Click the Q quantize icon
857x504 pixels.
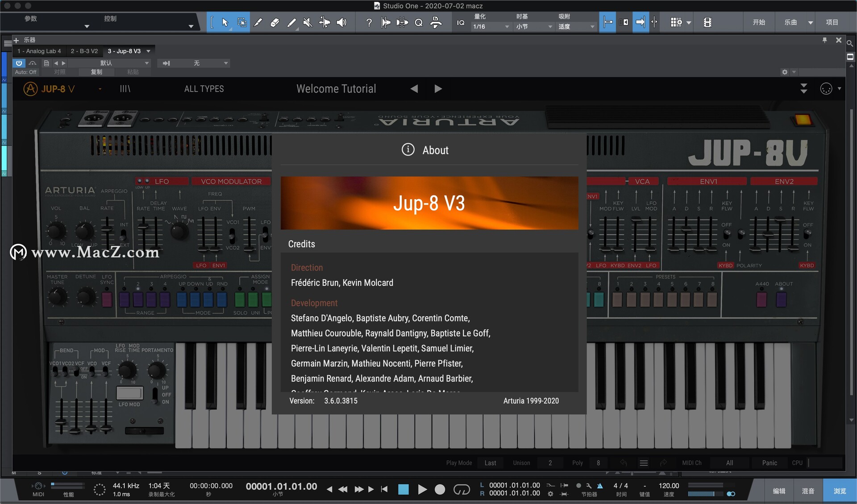click(419, 22)
